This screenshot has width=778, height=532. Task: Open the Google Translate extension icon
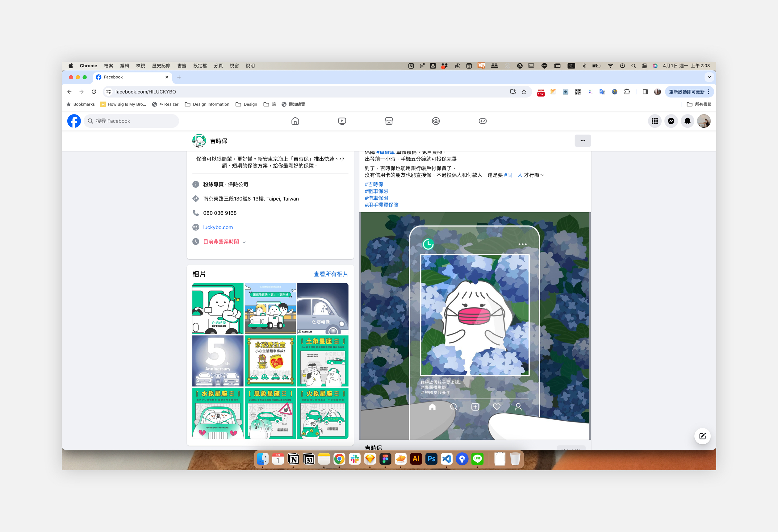pyautogui.click(x=602, y=92)
